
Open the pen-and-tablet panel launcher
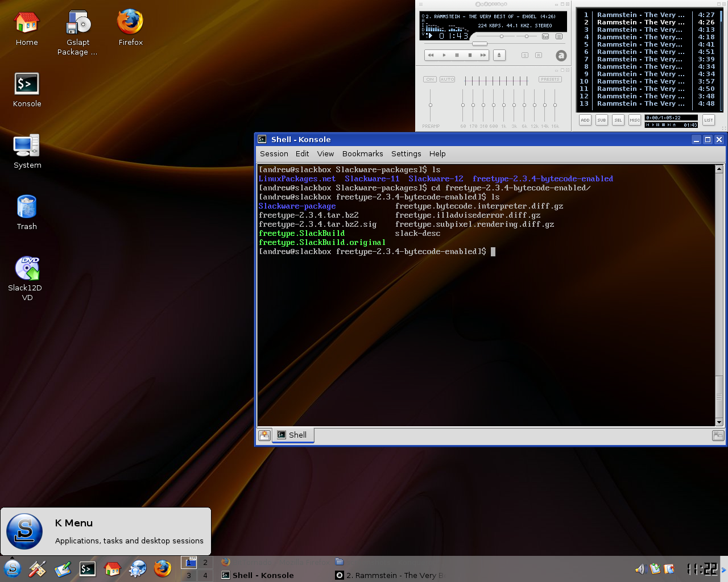tap(63, 568)
